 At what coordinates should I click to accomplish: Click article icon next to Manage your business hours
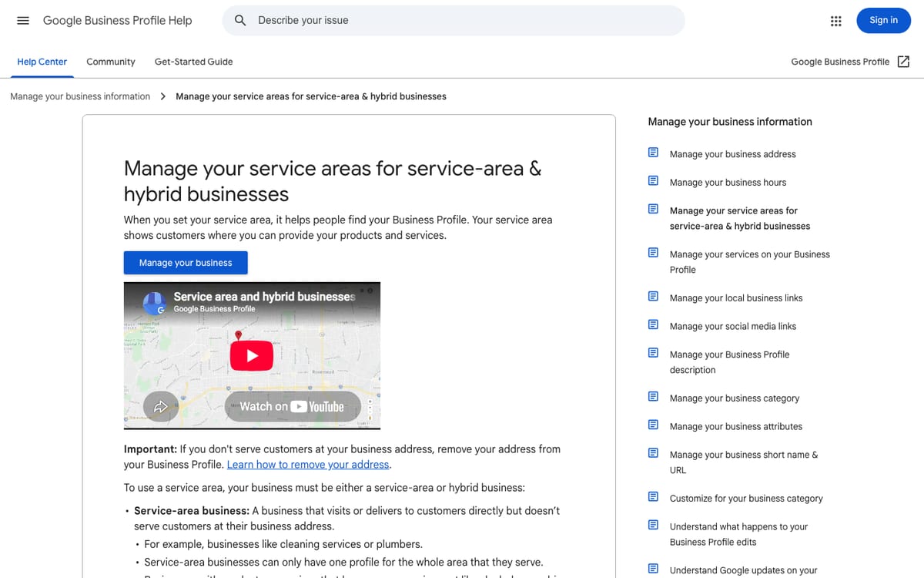(653, 181)
